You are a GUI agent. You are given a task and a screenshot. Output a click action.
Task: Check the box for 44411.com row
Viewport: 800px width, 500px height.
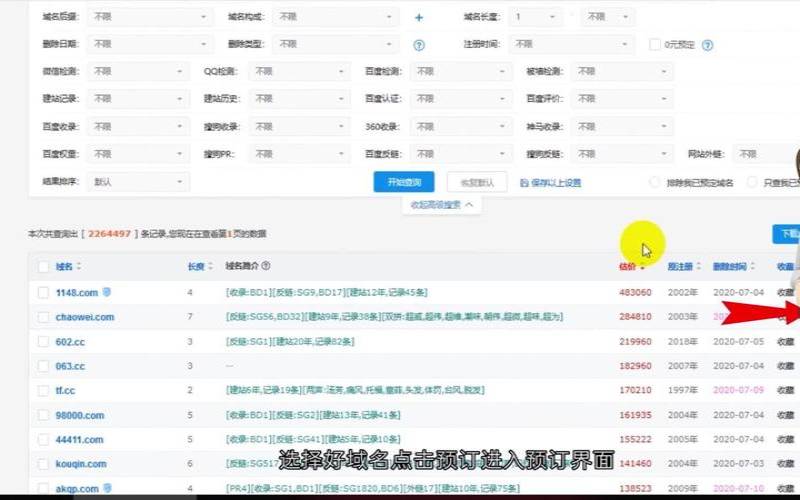tap(43, 440)
